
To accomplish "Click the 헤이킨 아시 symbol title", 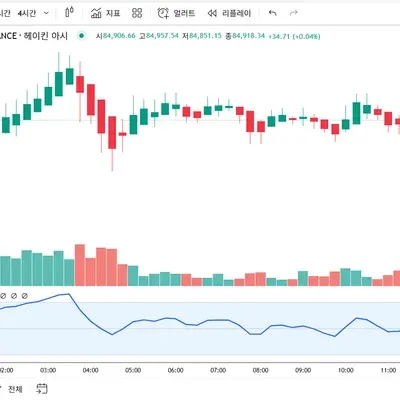I will pyautogui.click(x=46, y=36).
